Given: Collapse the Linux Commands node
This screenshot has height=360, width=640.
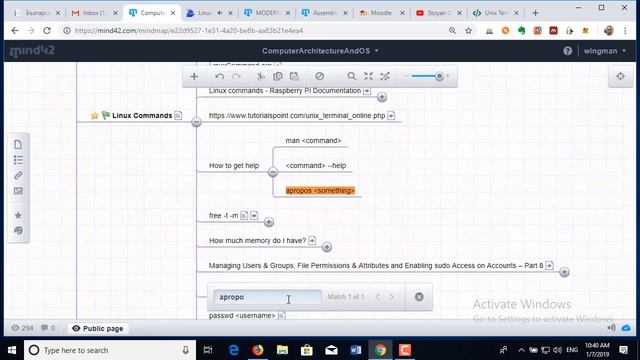Looking at the screenshot, I should tap(196, 122).
